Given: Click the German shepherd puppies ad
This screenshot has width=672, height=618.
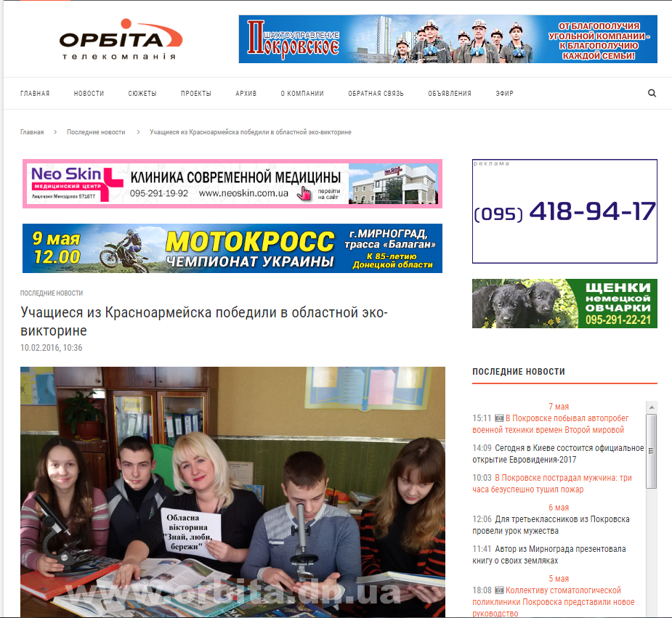Looking at the screenshot, I should pyautogui.click(x=564, y=304).
